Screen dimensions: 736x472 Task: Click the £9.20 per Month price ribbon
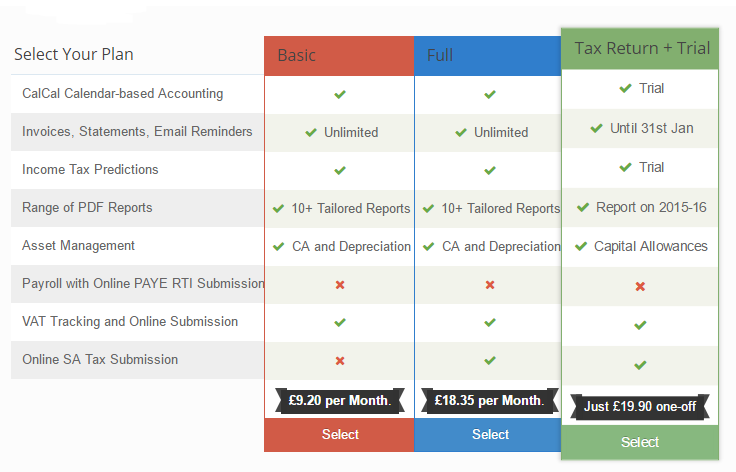pos(340,401)
